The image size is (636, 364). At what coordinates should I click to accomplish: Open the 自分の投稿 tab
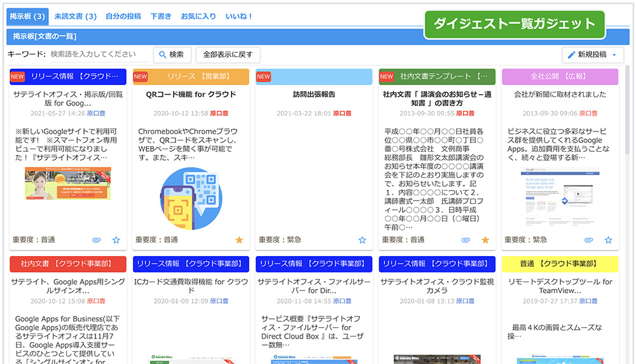(123, 17)
